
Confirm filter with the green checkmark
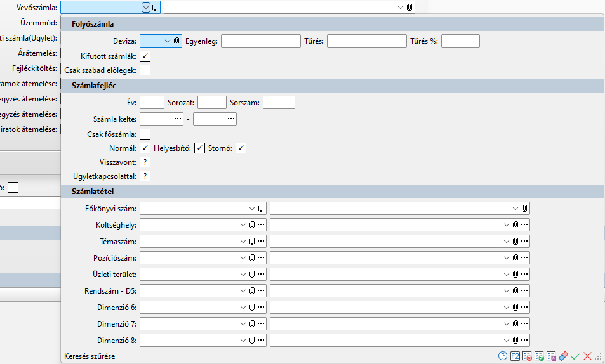575,356
